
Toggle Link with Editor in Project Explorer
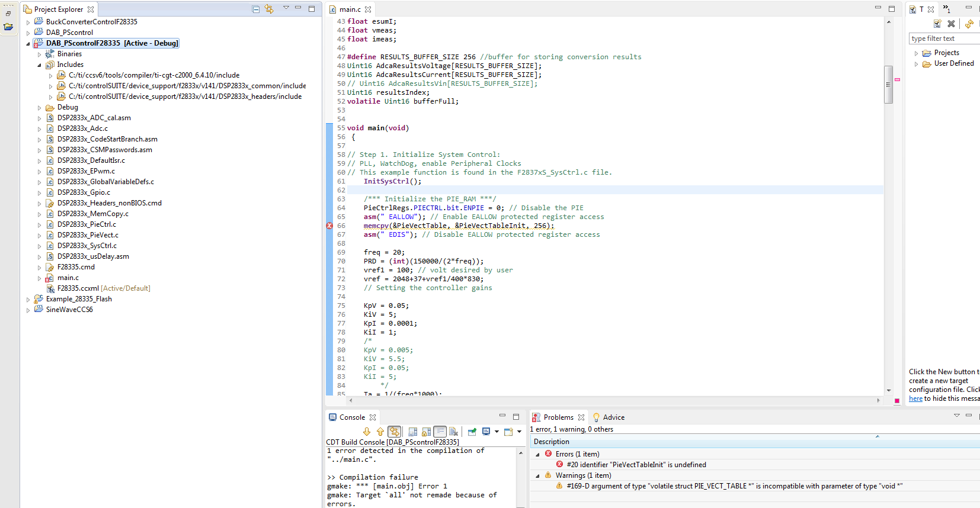click(269, 9)
